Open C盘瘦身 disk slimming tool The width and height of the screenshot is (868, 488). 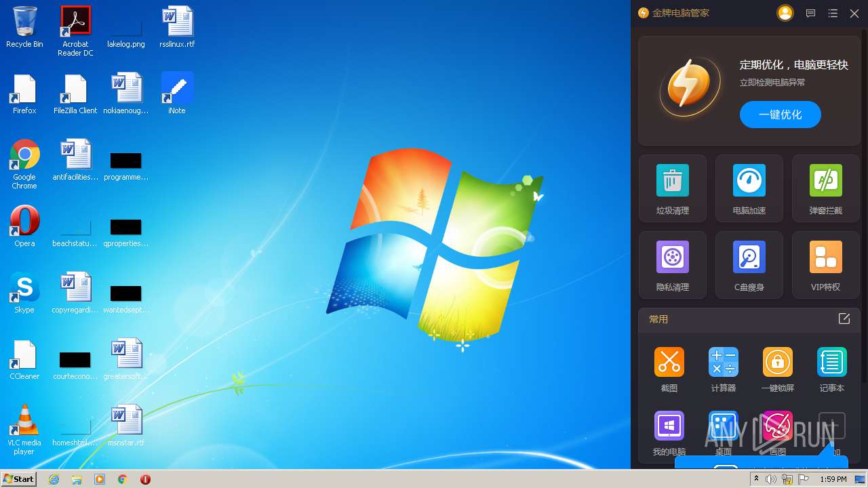(749, 265)
